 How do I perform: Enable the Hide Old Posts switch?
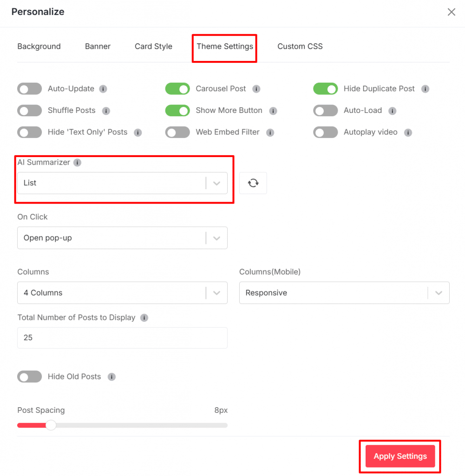[30, 377]
